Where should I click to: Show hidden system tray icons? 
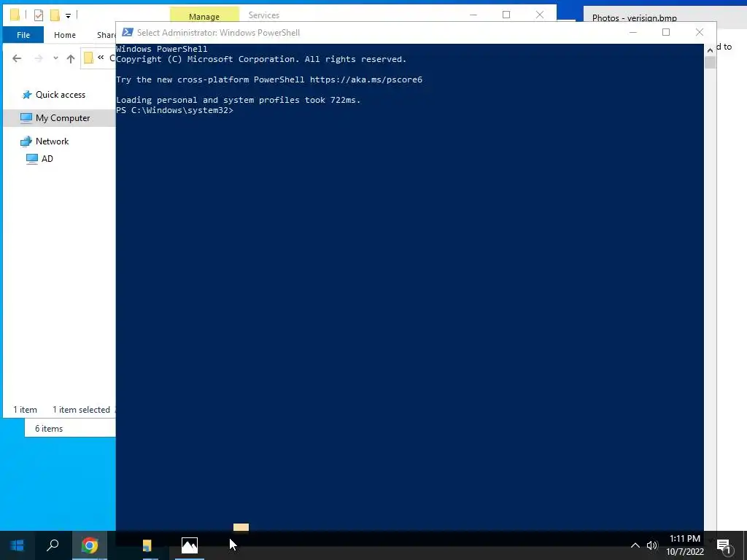point(635,545)
